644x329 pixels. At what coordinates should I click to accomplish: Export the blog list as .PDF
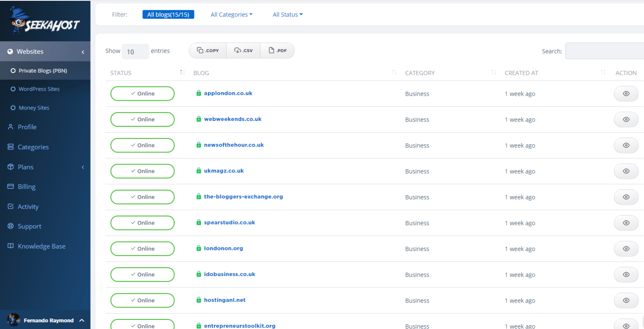tap(278, 51)
